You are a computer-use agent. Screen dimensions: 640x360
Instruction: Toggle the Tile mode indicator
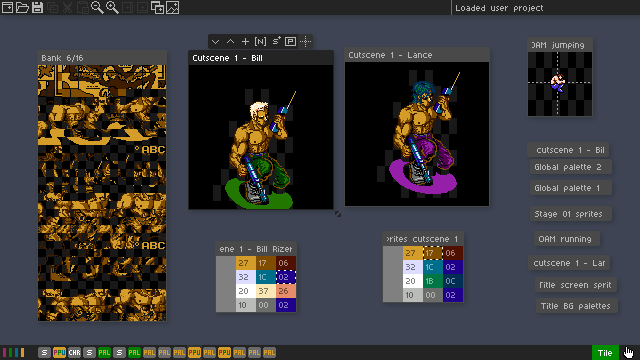tap(605, 353)
